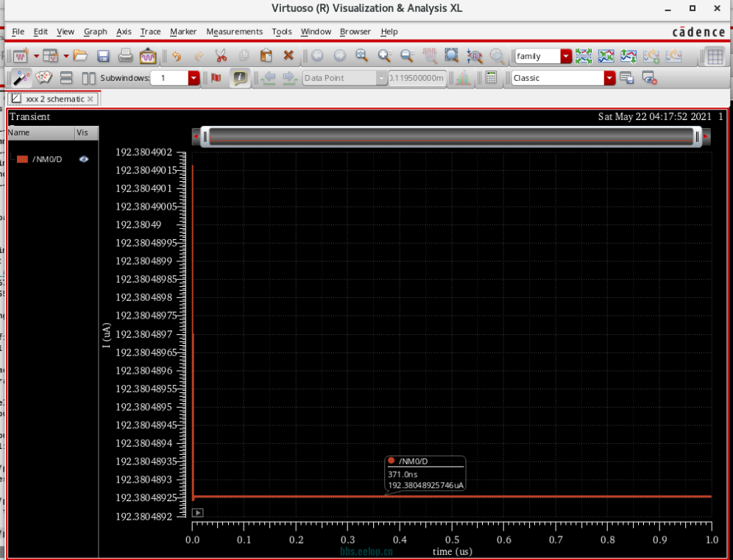Open the Subwindows count dropdown

[x=194, y=78]
